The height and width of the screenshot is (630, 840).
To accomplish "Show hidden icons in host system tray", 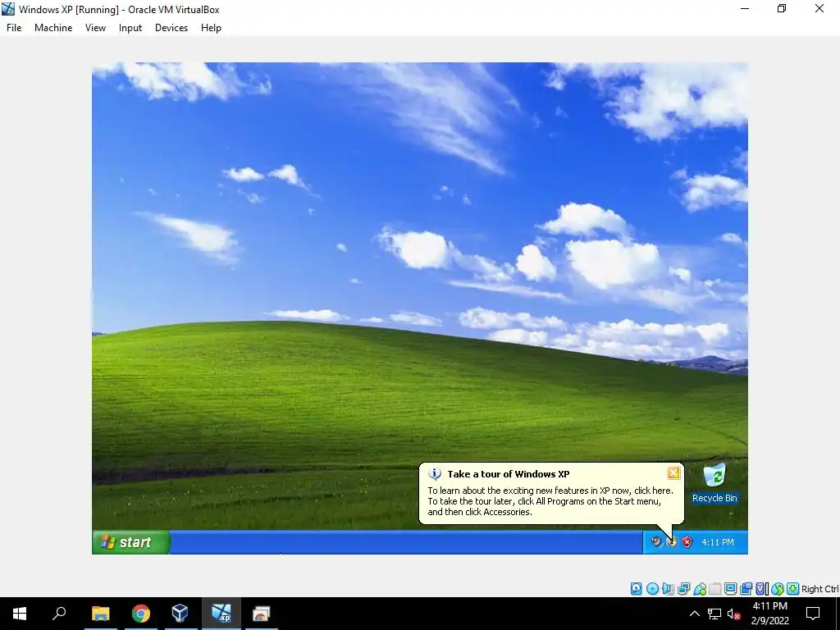I will point(694,614).
